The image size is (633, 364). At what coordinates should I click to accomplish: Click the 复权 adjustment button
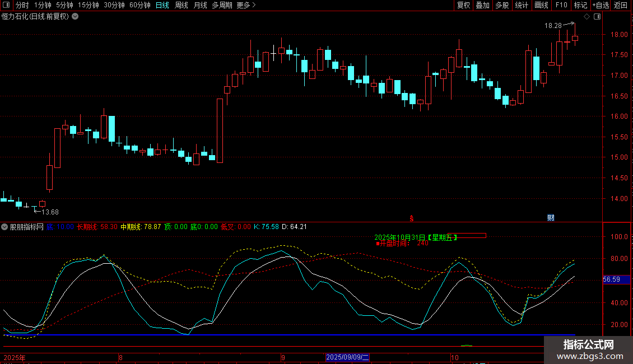click(463, 5)
